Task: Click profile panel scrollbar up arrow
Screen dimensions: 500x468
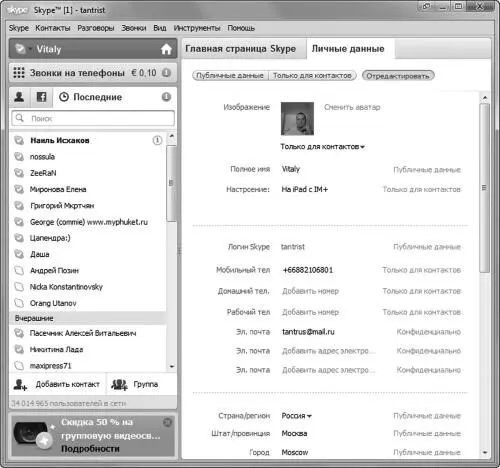Action: click(485, 97)
